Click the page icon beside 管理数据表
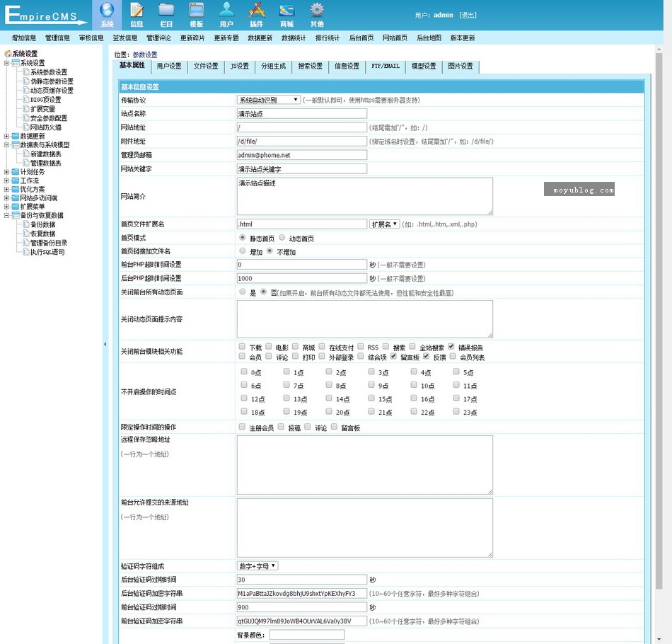Screen dimensions: 672x644 click(26, 163)
